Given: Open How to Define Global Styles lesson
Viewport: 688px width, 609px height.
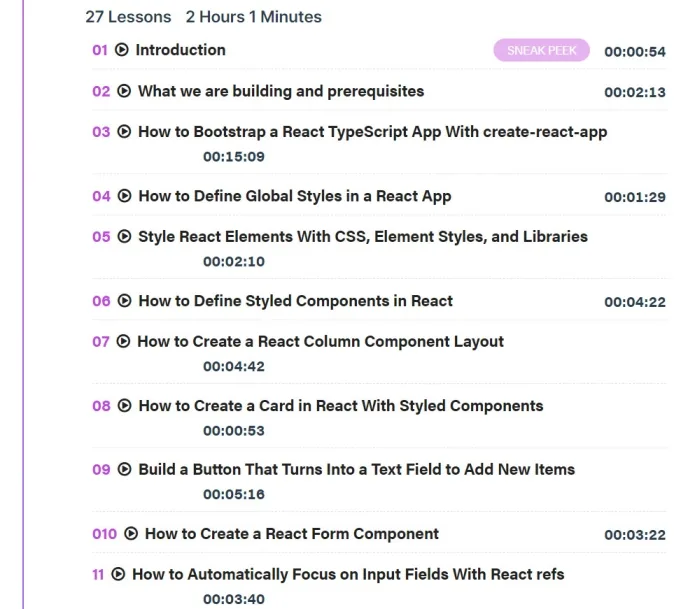Looking at the screenshot, I should 295,196.
